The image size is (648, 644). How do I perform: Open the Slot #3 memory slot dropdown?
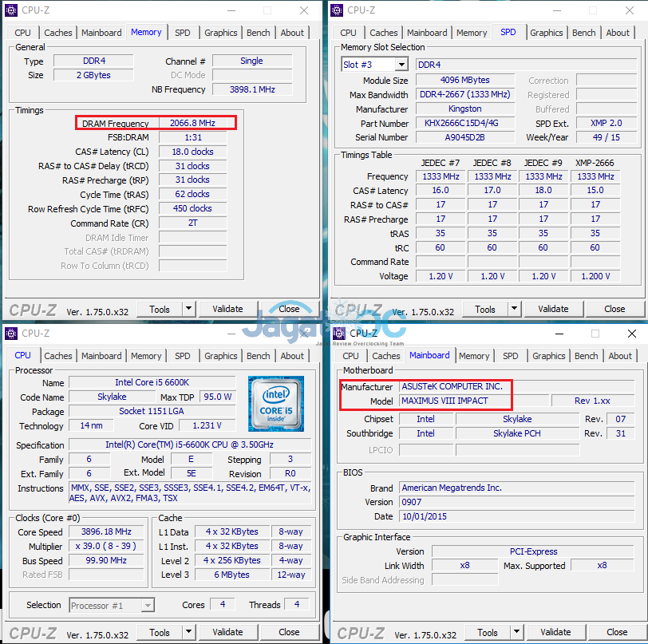point(401,65)
